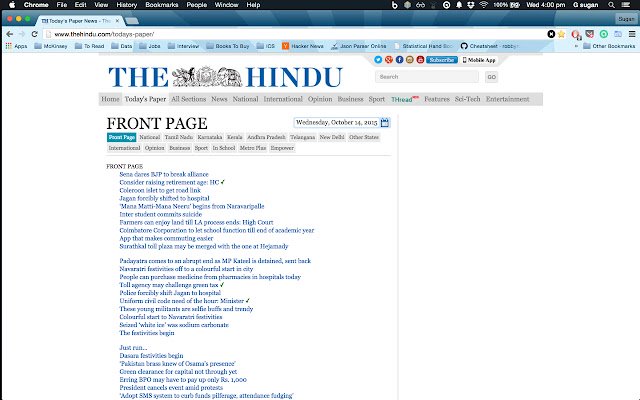640x400 pixels.
Task: Open the History menu
Action: pyautogui.click(x=127, y=5)
